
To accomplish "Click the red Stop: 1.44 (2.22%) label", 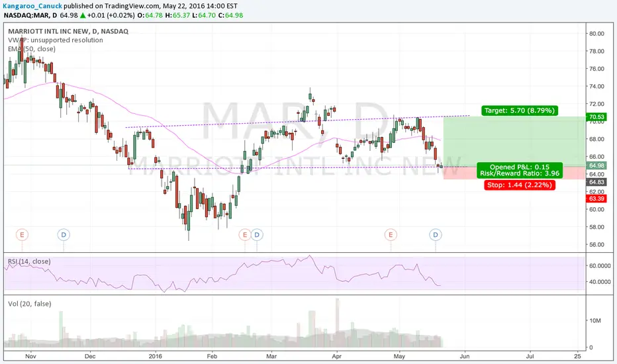I will pos(520,185).
